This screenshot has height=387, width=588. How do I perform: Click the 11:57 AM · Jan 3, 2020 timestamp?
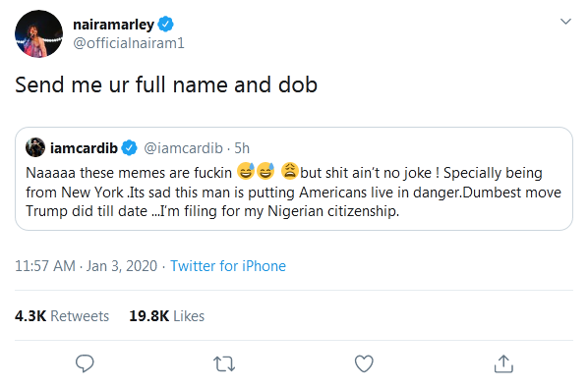point(86,266)
